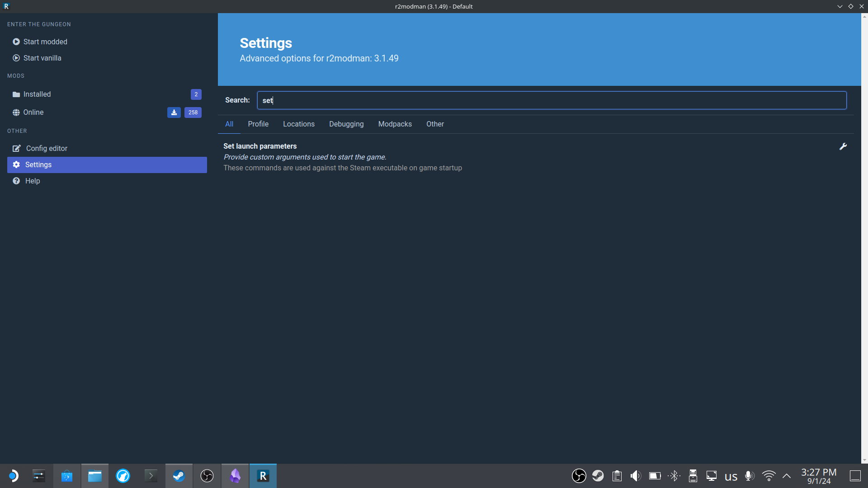
Task: Switch to the Locations tab
Action: click(x=299, y=124)
